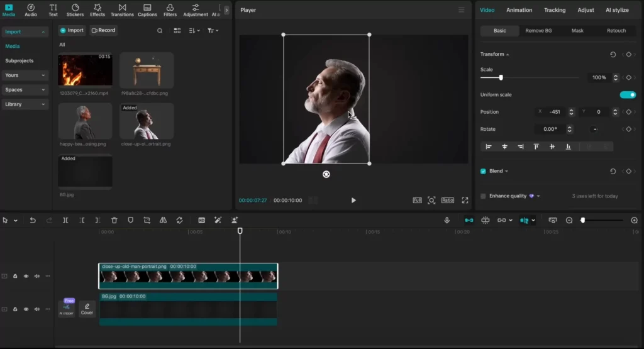
Task: Open the Captions panel
Action: 147,10
